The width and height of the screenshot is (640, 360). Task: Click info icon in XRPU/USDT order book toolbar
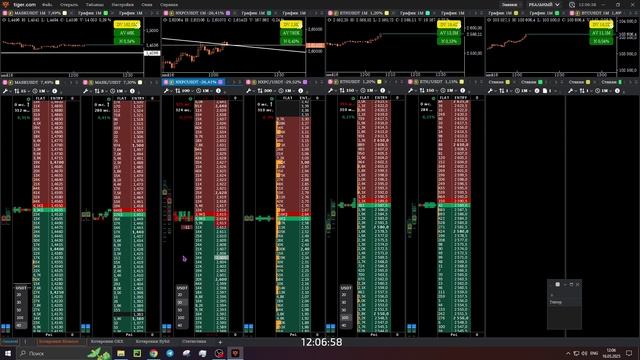(x=300, y=91)
